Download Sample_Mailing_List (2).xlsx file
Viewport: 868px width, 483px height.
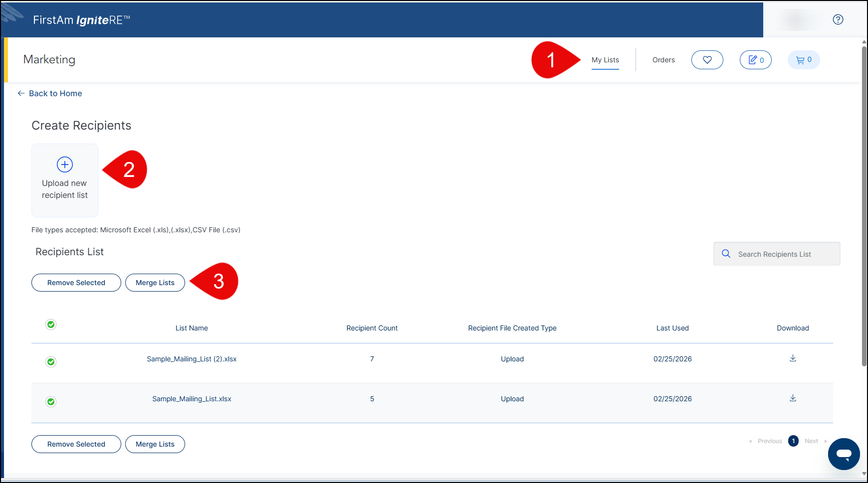pyautogui.click(x=793, y=358)
